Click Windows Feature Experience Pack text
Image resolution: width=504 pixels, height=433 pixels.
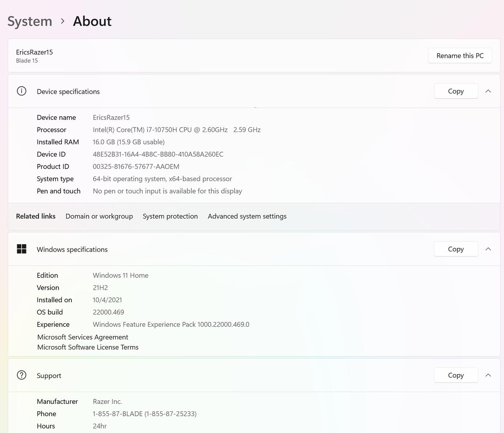(x=171, y=324)
